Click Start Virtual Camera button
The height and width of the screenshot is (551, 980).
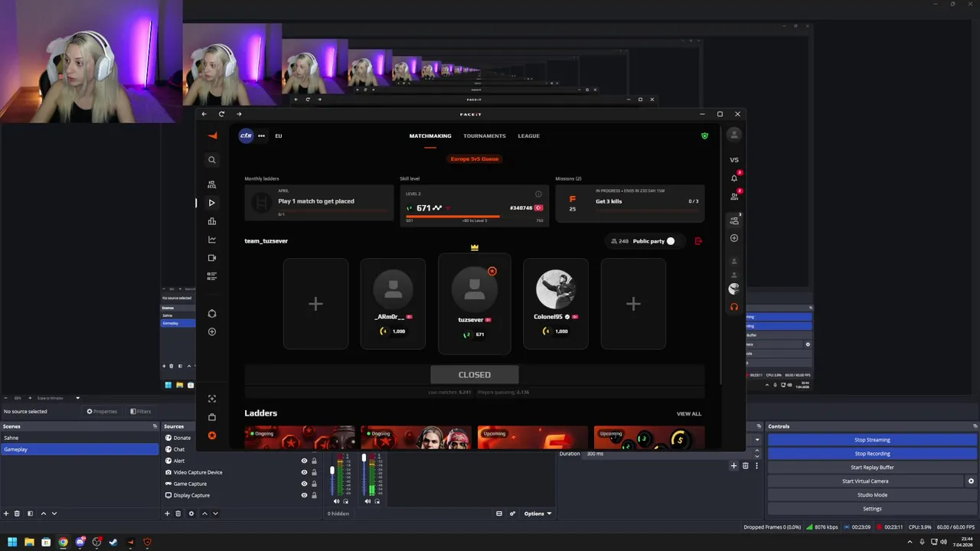click(x=865, y=481)
